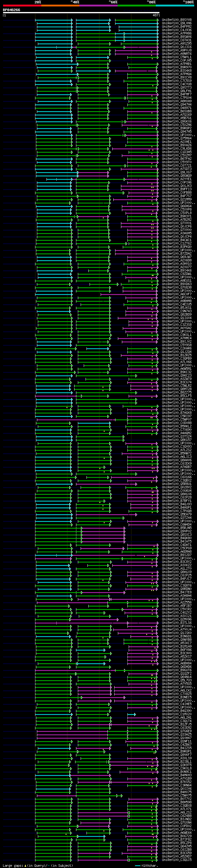Open subject UniRef100_Q0J3I6

point(176,47)
